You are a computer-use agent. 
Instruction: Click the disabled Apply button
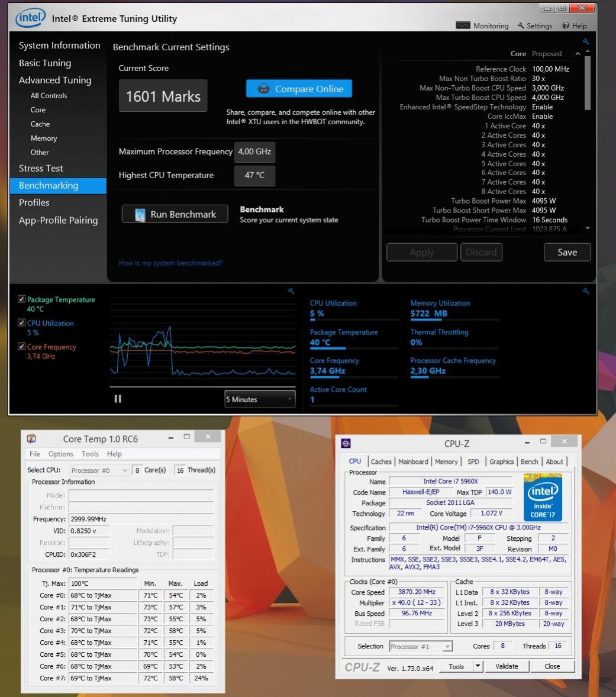click(x=422, y=252)
